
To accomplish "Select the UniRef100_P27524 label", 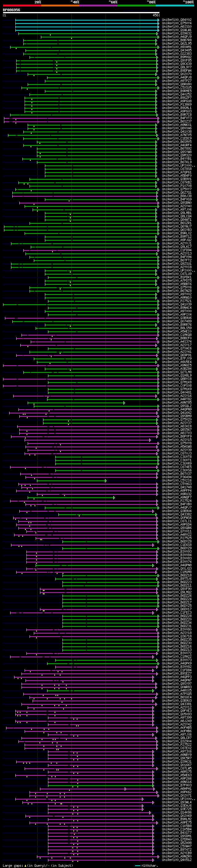I will (177, 501).
